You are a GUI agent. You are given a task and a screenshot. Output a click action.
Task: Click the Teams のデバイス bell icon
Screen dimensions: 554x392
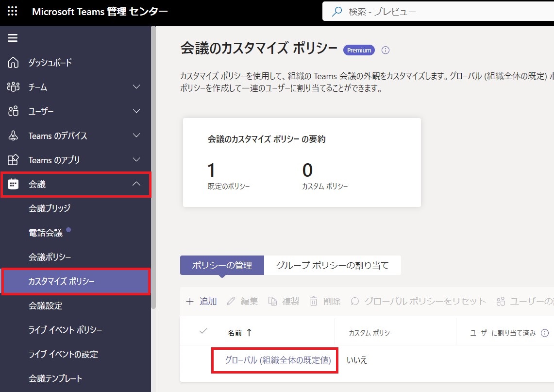tap(13, 136)
